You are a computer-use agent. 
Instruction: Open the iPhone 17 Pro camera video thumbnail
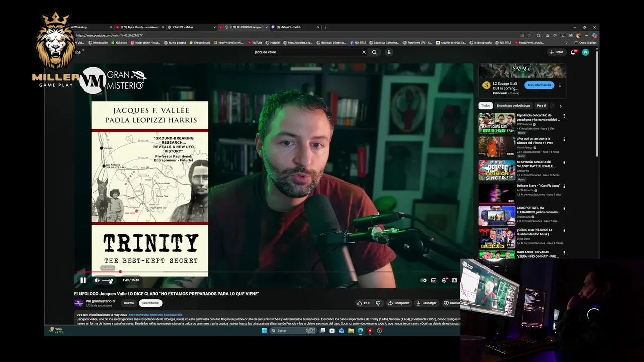click(x=497, y=146)
